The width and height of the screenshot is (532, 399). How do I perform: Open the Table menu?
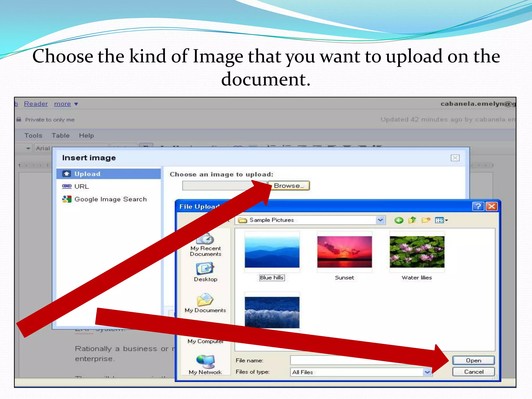point(61,136)
